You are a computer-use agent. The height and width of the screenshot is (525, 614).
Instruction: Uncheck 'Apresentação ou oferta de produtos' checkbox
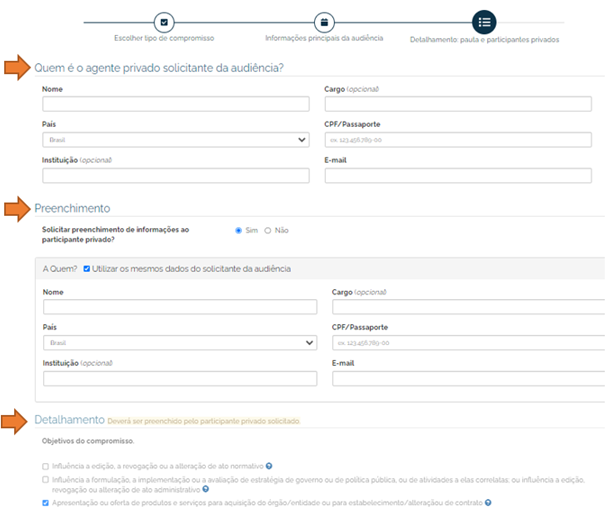(x=45, y=502)
